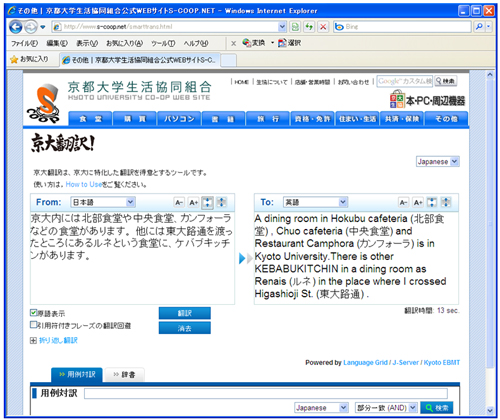Open the J-Server link

(405, 363)
